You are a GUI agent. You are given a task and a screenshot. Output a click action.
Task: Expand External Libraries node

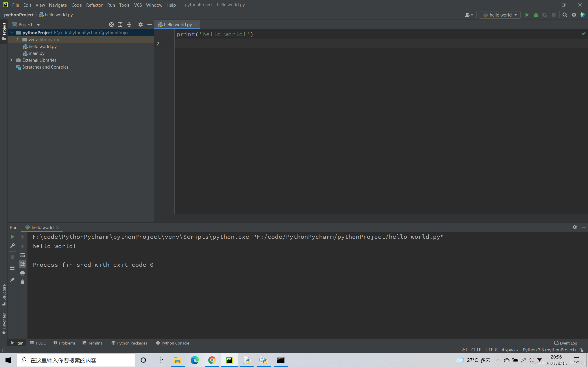coord(11,60)
